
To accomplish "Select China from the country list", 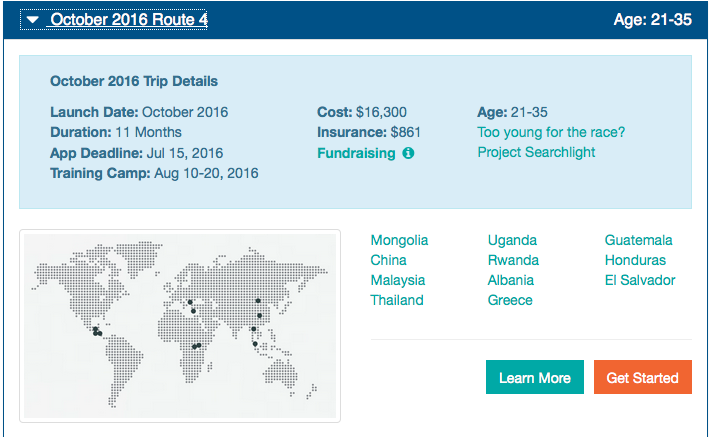I will [389, 260].
